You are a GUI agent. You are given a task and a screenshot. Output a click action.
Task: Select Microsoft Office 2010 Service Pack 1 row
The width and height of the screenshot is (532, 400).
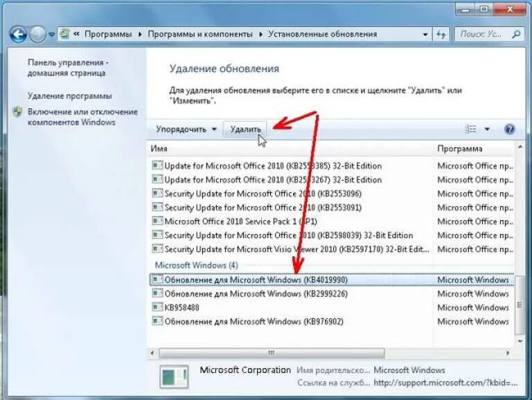(x=332, y=221)
